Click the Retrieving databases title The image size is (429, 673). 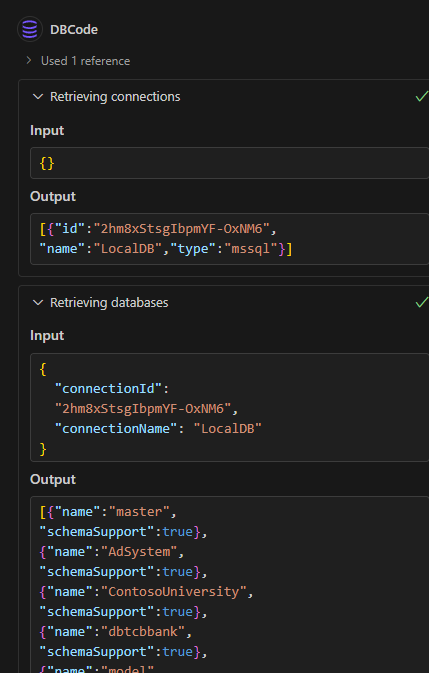click(109, 303)
